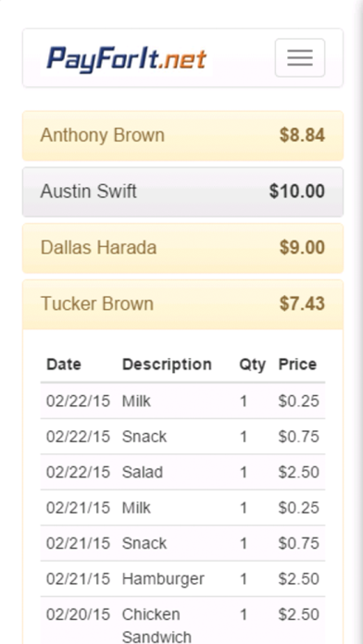
Task: Select the 02/22/15 Milk row
Action: pos(182,401)
